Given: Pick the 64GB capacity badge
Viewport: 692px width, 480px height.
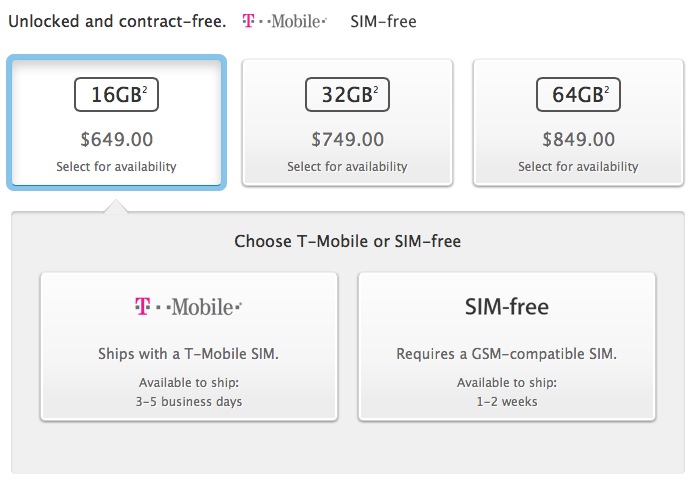Looking at the screenshot, I should pos(578,95).
